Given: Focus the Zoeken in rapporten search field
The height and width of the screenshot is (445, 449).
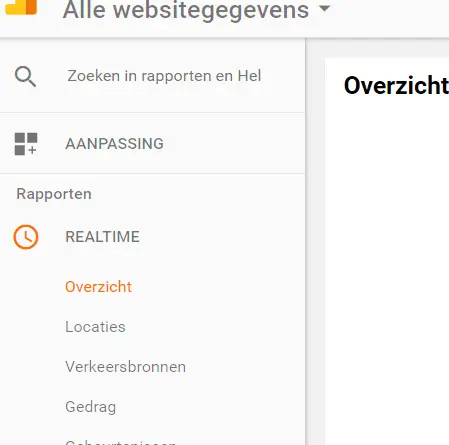Looking at the screenshot, I should [x=164, y=76].
